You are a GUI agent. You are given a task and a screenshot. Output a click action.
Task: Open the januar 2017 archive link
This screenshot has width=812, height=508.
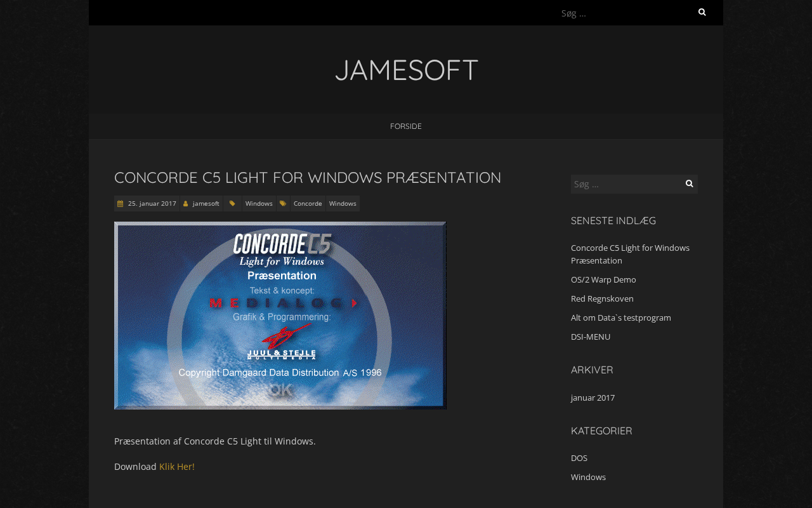coord(593,398)
